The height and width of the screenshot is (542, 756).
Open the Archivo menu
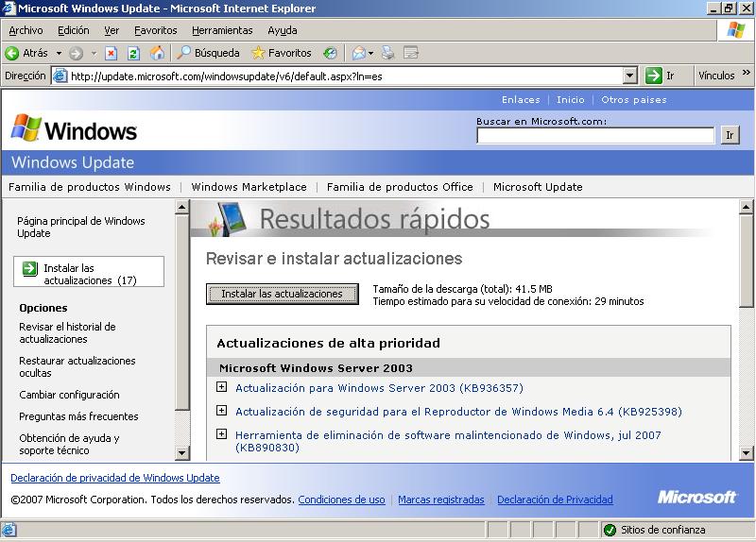(26, 30)
